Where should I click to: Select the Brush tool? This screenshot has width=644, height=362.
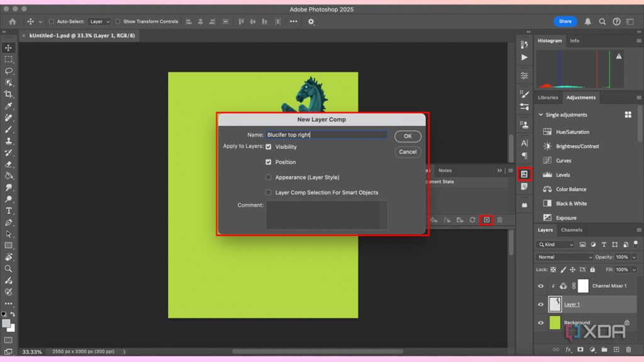tap(8, 129)
